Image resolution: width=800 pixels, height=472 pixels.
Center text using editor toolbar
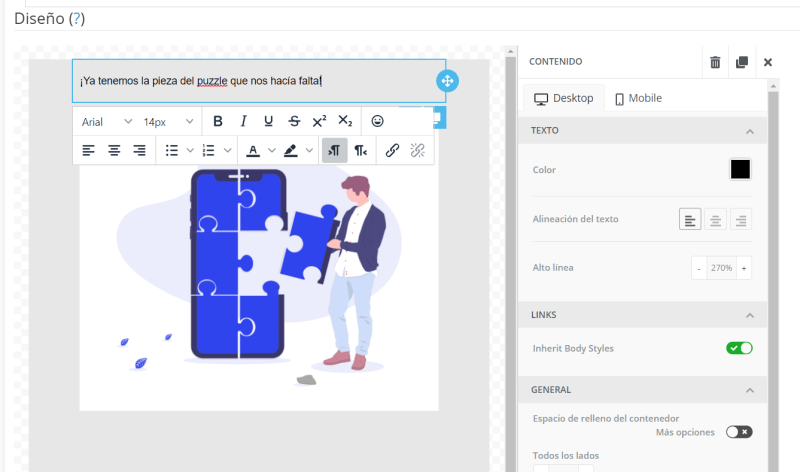point(114,151)
